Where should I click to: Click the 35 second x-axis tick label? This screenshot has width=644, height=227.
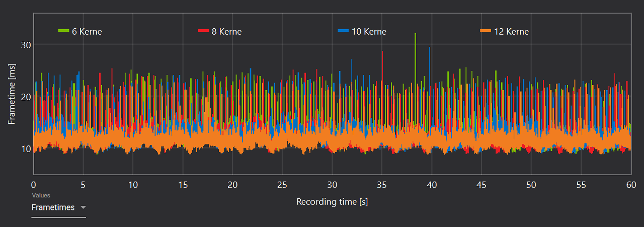(x=382, y=185)
